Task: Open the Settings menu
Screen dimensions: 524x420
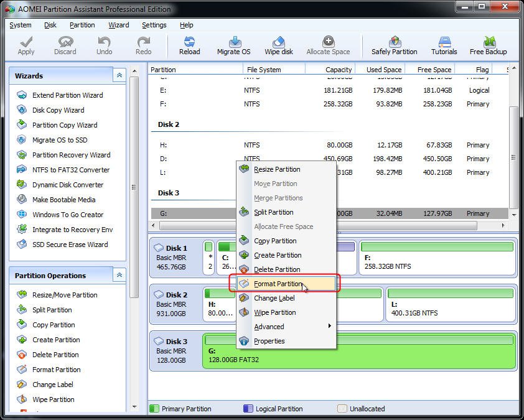Action: pos(154,25)
